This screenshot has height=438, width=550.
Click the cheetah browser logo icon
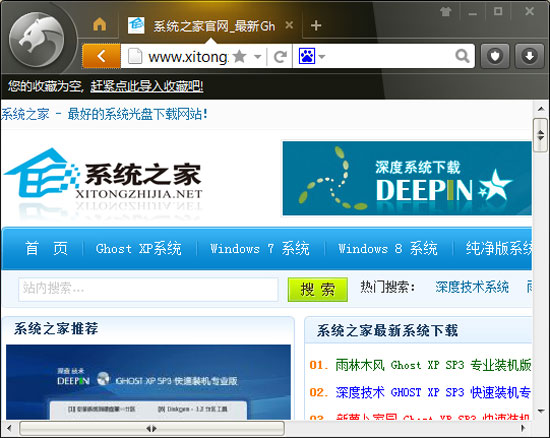[x=36, y=40]
